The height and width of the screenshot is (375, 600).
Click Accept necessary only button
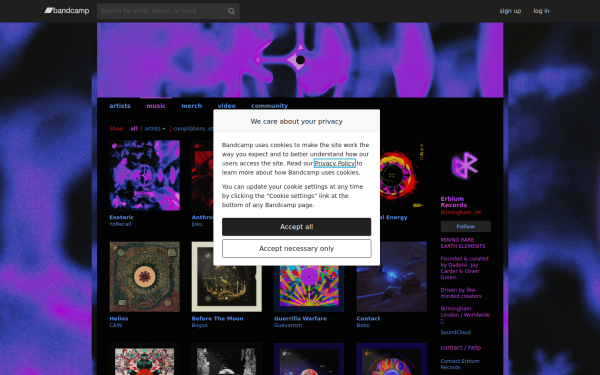pyautogui.click(x=297, y=249)
